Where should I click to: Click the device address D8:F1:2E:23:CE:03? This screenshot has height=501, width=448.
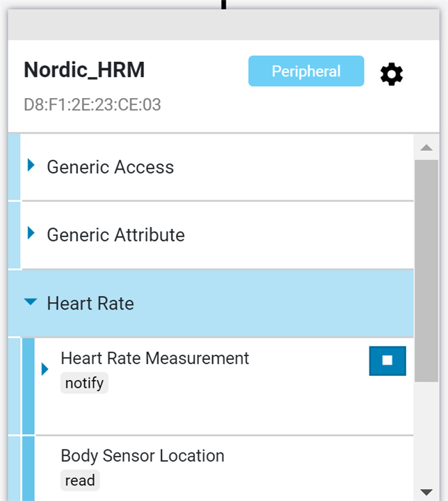coord(93,105)
